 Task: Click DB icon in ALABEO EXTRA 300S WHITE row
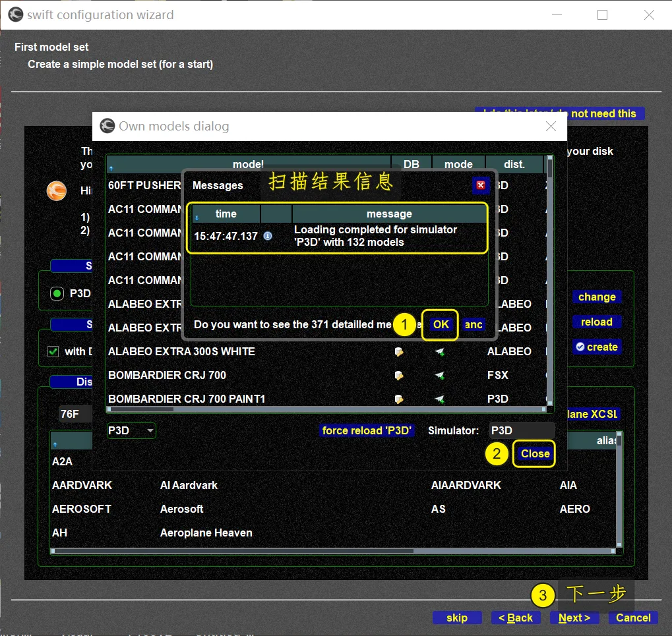398,352
